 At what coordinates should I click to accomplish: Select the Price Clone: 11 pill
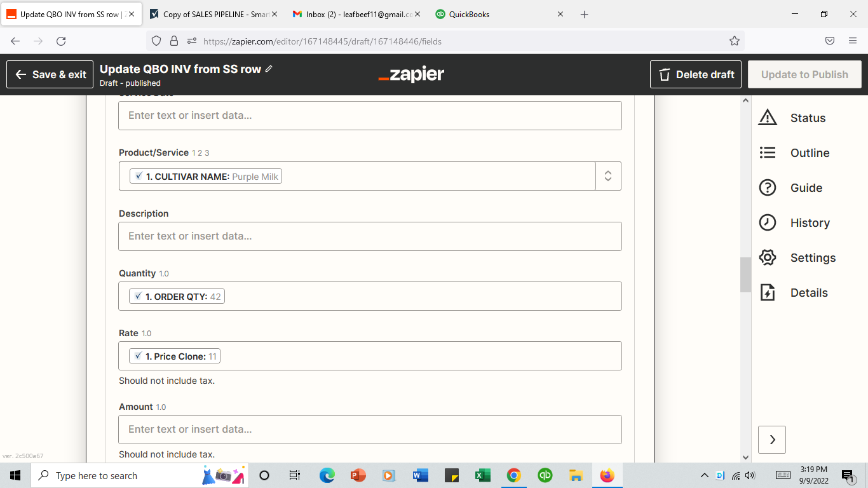(175, 356)
